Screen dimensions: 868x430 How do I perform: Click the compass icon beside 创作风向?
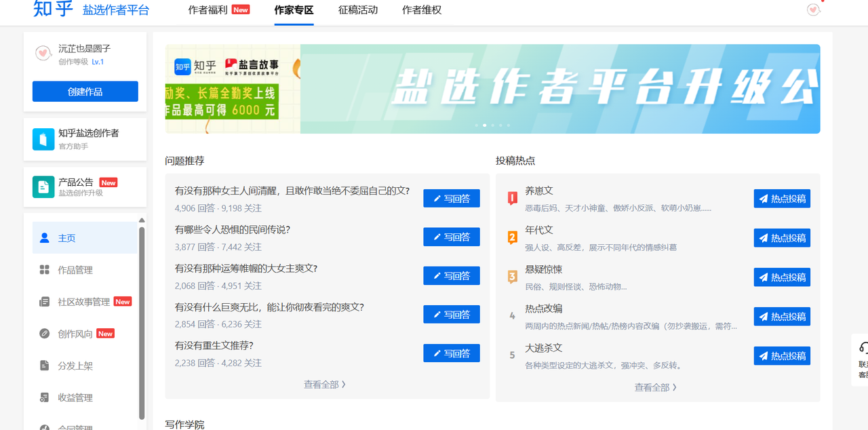pos(45,334)
